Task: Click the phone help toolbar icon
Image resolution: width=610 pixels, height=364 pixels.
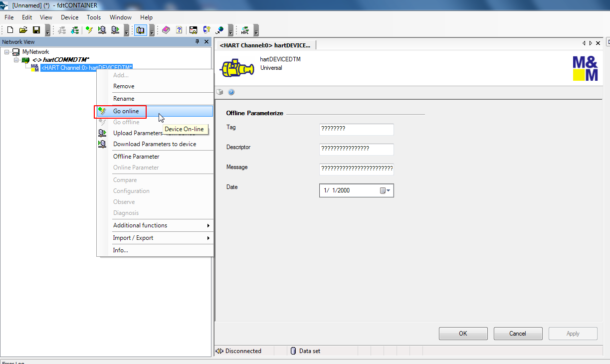Action: click(x=206, y=30)
